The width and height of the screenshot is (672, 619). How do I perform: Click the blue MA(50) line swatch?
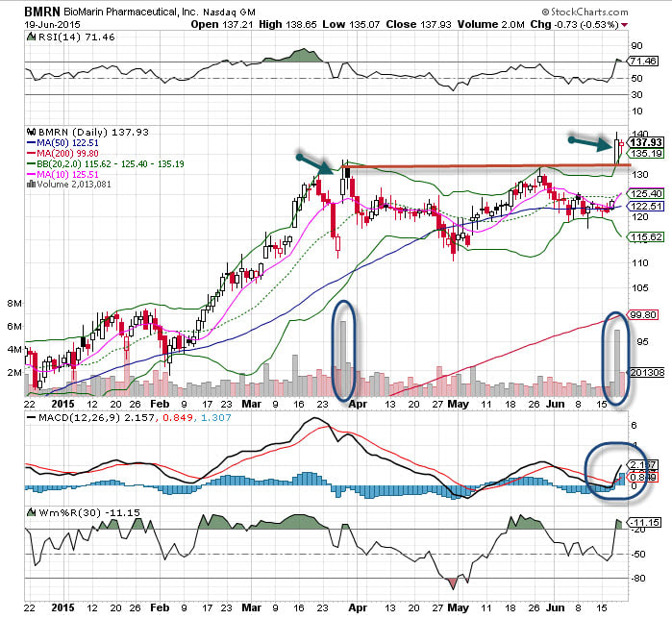pos(31,143)
